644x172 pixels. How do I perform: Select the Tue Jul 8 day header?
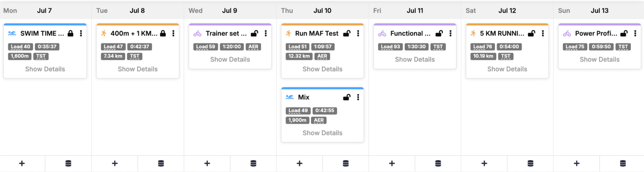coord(137,11)
